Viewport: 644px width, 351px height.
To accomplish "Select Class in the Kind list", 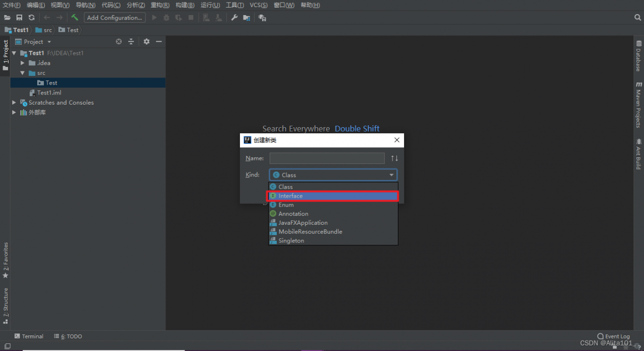I will pyautogui.click(x=333, y=187).
